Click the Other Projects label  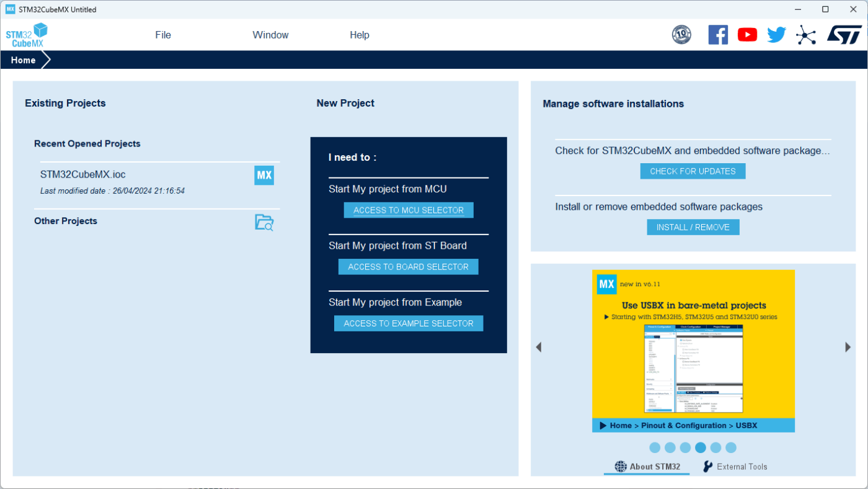(x=66, y=221)
